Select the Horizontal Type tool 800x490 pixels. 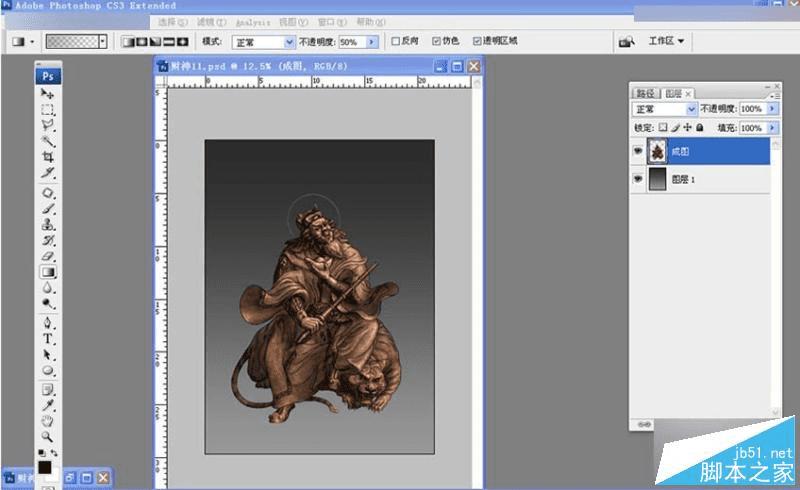click(48, 339)
